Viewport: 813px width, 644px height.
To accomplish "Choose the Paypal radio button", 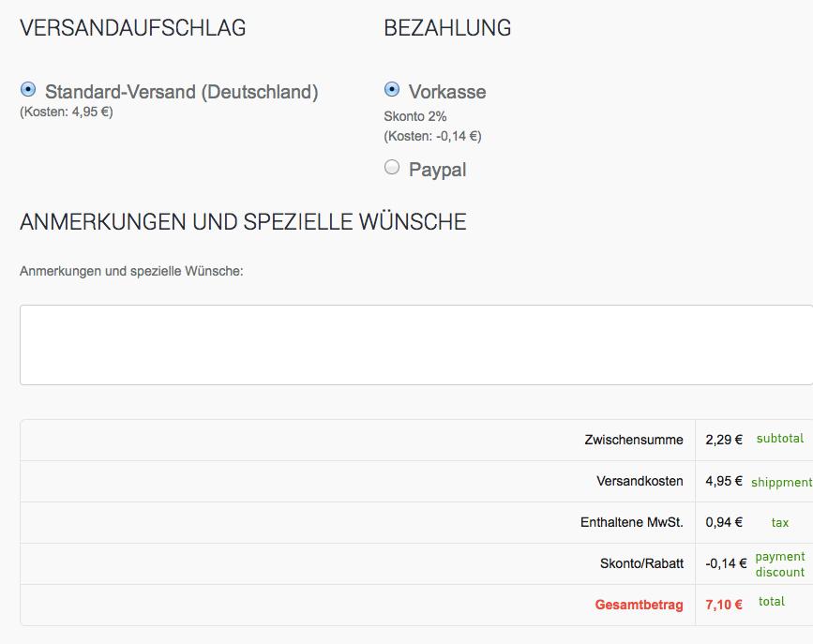I will 392,168.
